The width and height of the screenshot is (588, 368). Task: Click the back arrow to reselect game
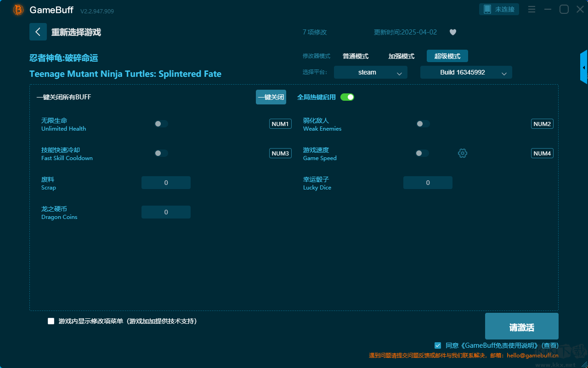pyautogui.click(x=38, y=32)
